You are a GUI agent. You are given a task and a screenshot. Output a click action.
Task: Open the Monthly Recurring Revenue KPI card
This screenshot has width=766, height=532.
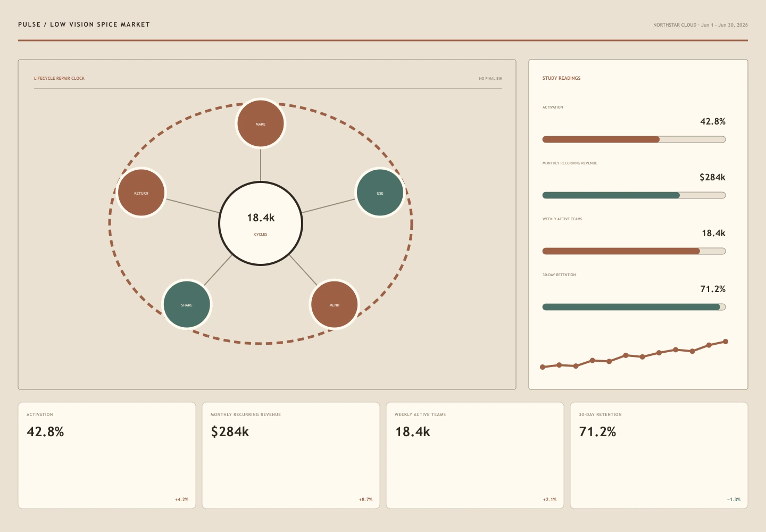291,455
